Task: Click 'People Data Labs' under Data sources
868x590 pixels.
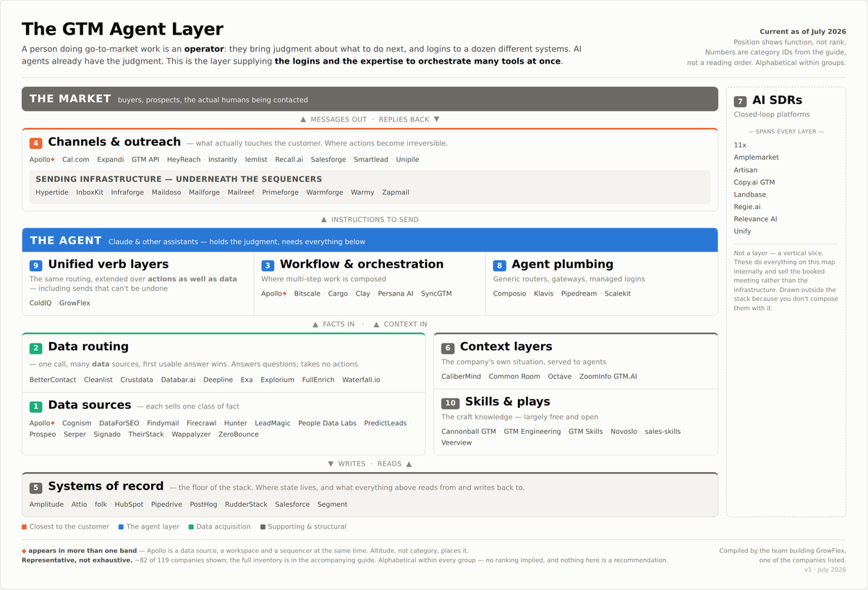Action: [328, 424]
